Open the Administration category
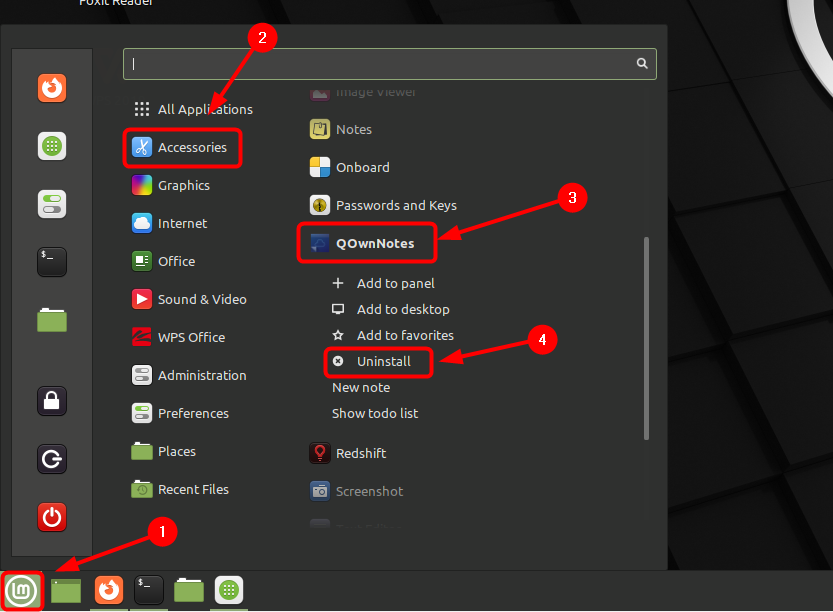This screenshot has height=612, width=833. point(190,375)
